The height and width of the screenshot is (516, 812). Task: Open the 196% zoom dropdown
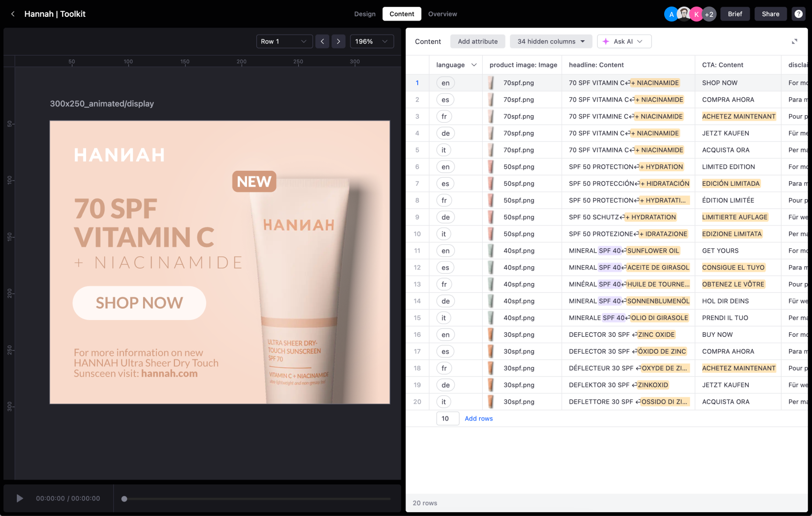372,42
